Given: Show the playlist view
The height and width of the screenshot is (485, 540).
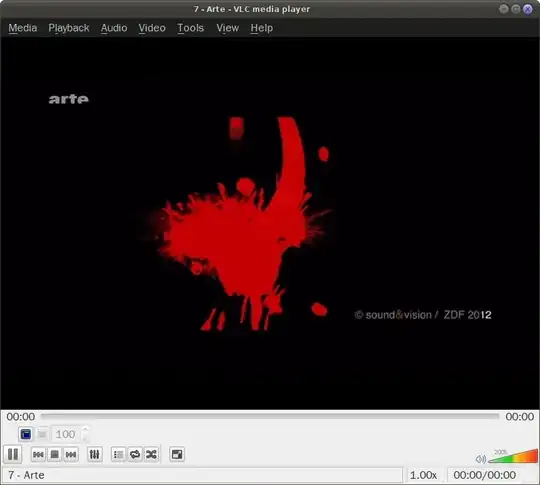Looking at the screenshot, I should tap(118, 455).
